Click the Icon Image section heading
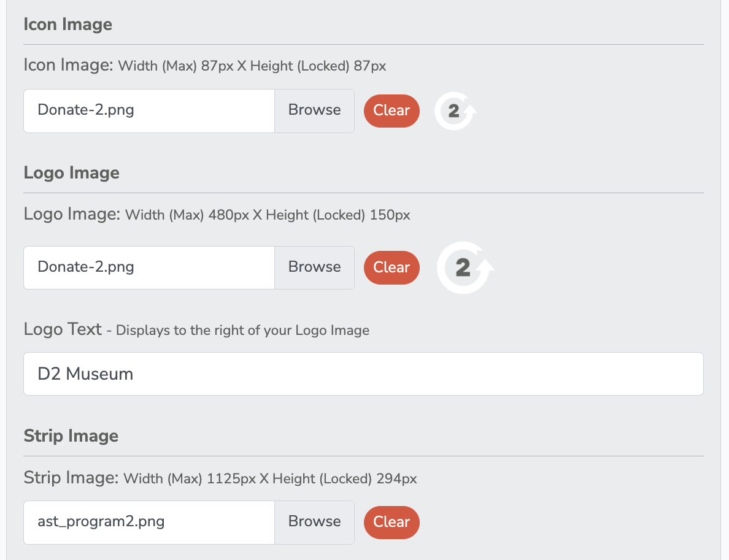The height and width of the screenshot is (560, 729). (68, 24)
